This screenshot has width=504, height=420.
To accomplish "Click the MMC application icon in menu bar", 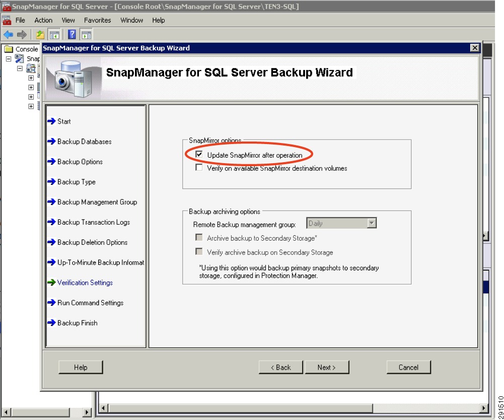I will pyautogui.click(x=7, y=20).
